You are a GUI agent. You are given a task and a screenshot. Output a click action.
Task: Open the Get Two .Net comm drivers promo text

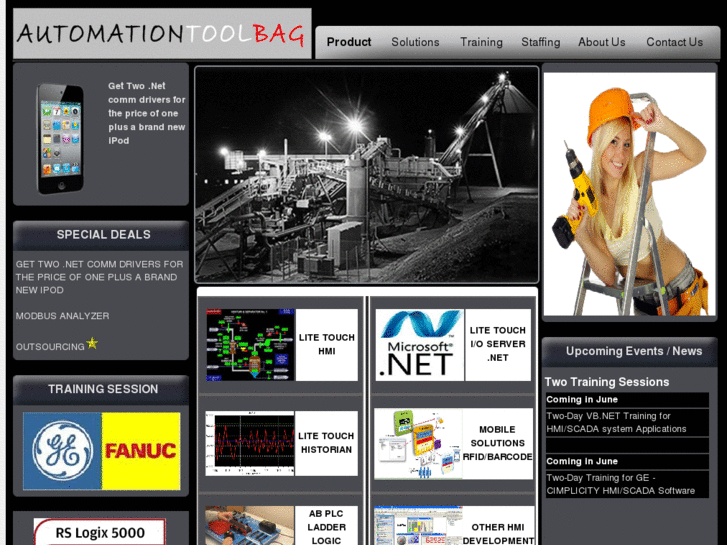tap(147, 113)
